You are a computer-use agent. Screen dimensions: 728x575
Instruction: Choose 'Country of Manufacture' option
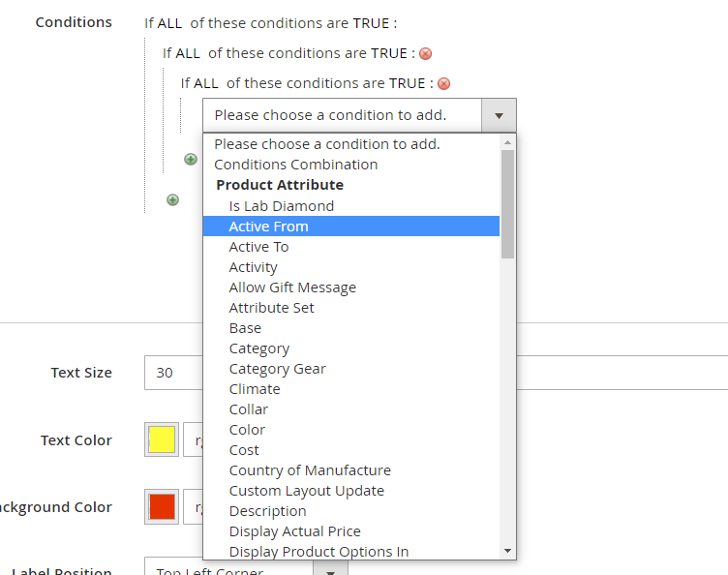tap(310, 470)
